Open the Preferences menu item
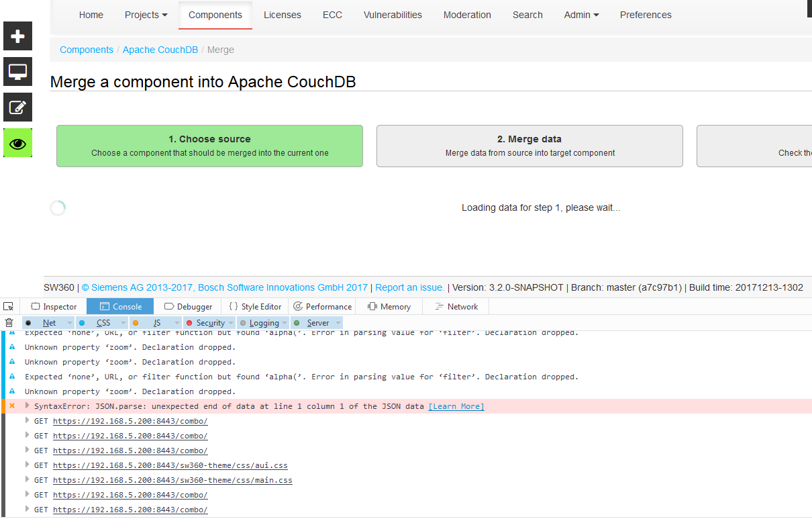Screen dimensions: 812x519 pos(645,14)
